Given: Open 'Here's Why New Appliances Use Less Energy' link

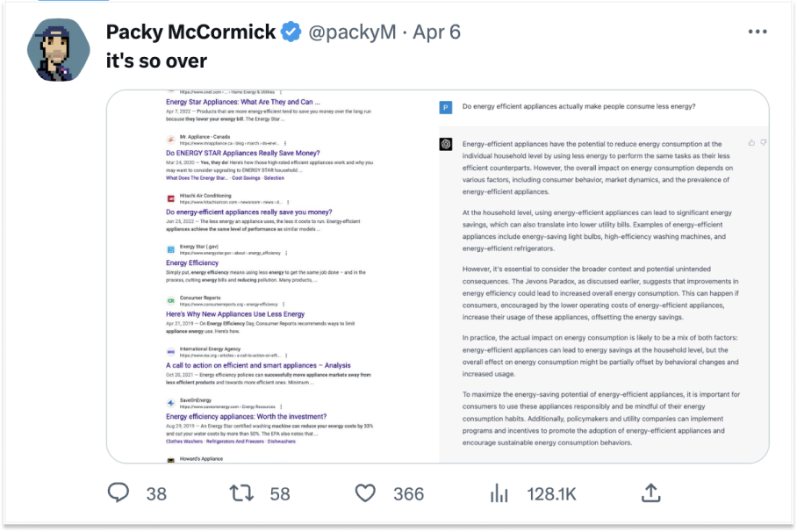Looking at the screenshot, I should 235,313.
